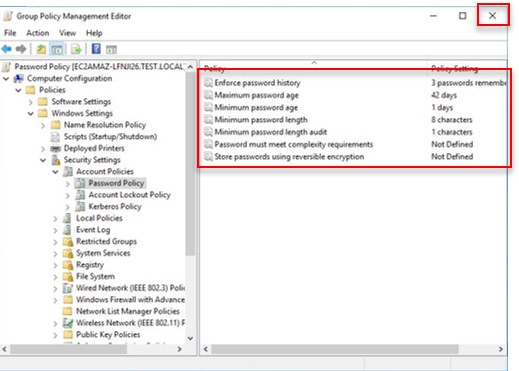Click the Computer Configuration node icon

[x=19, y=78]
